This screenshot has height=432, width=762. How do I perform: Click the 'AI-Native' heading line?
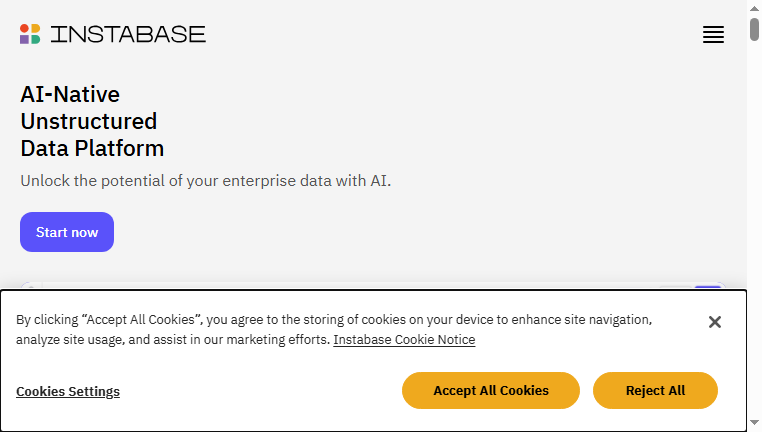tap(70, 94)
